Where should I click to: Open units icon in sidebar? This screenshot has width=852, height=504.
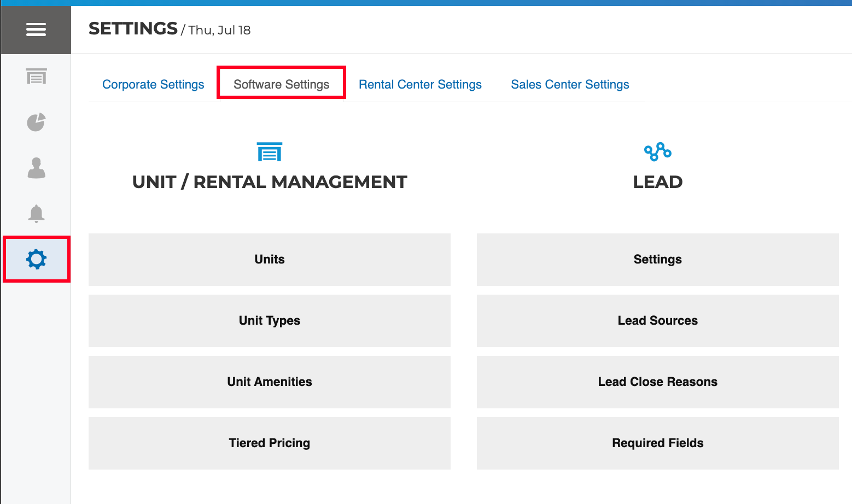[x=37, y=77]
